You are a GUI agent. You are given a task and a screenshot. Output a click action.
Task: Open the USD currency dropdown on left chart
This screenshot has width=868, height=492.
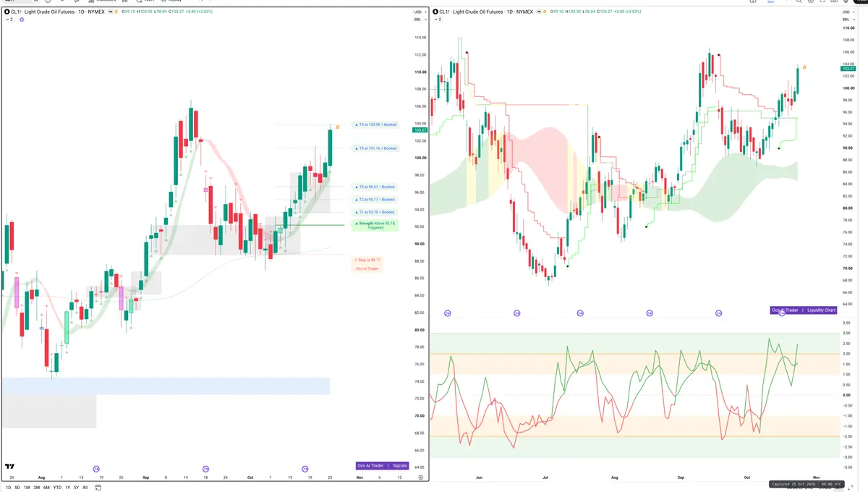point(419,12)
